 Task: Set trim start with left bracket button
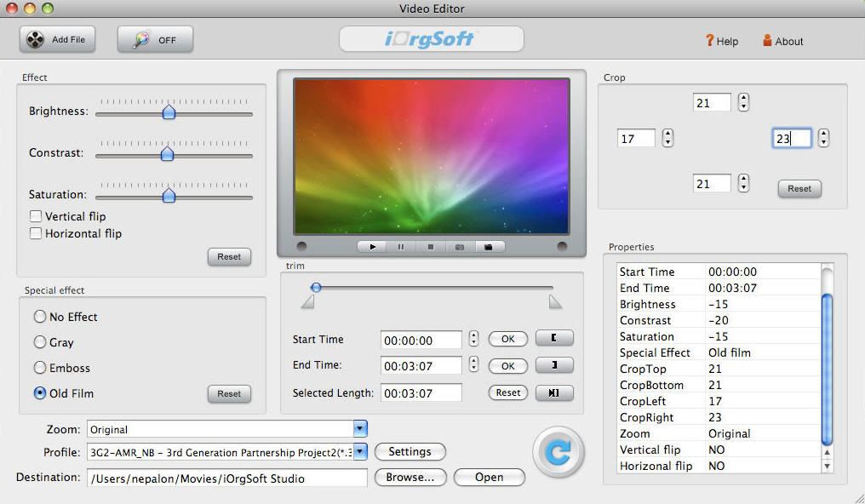tap(554, 338)
